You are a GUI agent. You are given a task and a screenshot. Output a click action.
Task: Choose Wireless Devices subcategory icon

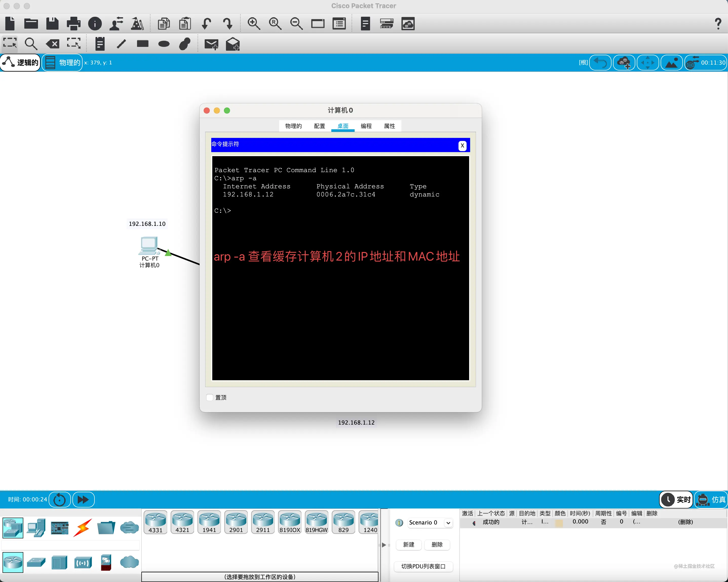(83, 562)
